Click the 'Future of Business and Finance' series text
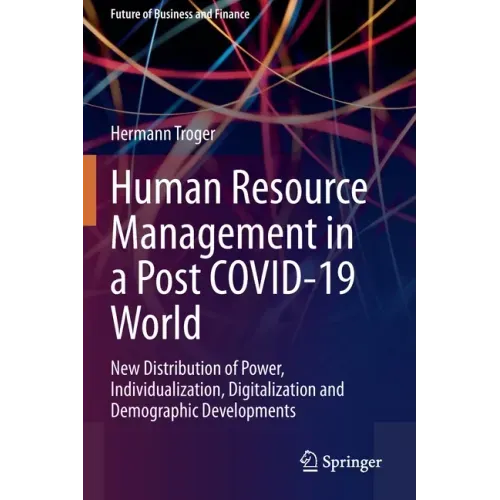Screen dimensions: 500x500 (180, 14)
